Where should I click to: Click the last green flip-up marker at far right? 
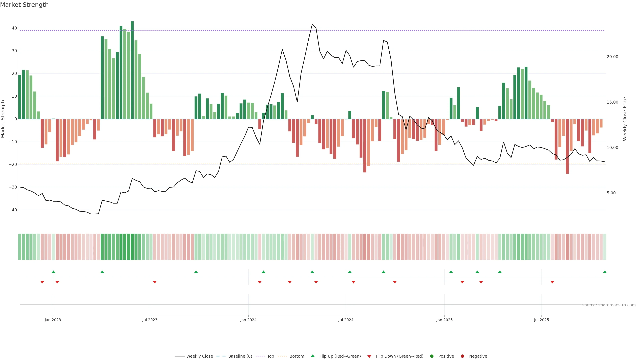pyautogui.click(x=604, y=272)
